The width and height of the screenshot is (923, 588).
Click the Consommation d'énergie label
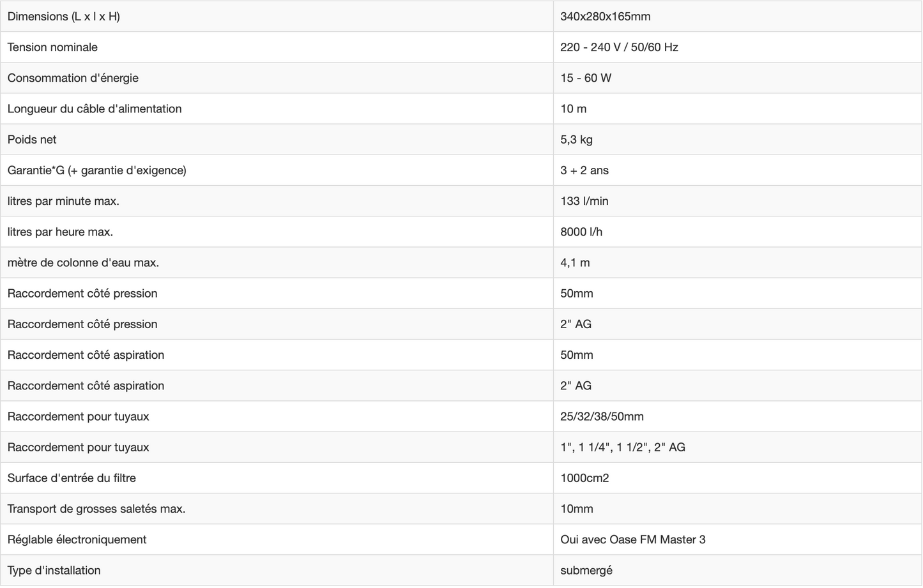point(73,78)
